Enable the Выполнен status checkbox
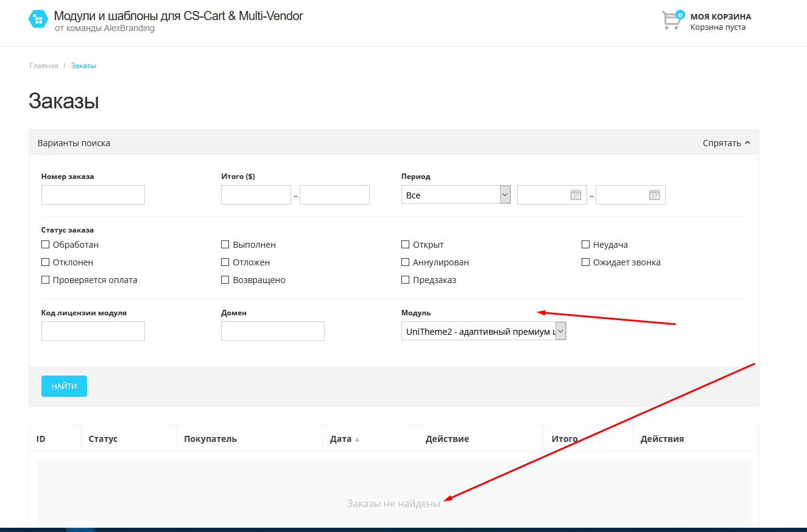The image size is (807, 532). point(225,245)
